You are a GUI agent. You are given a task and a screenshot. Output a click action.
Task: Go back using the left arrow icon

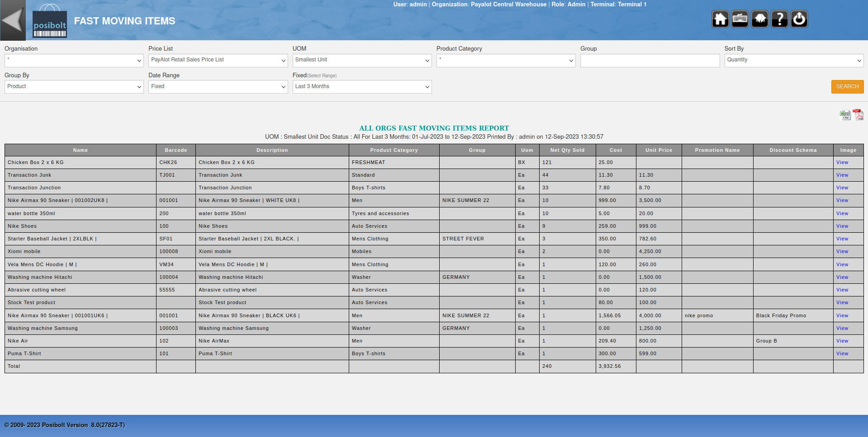click(13, 20)
